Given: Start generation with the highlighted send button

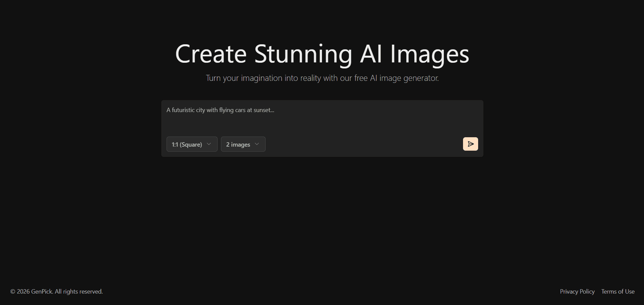Looking at the screenshot, I should [x=470, y=144].
